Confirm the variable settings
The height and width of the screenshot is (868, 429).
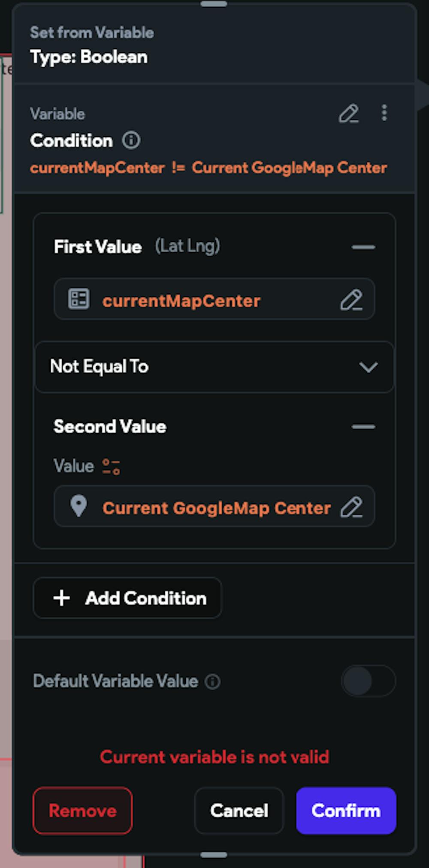[346, 811]
